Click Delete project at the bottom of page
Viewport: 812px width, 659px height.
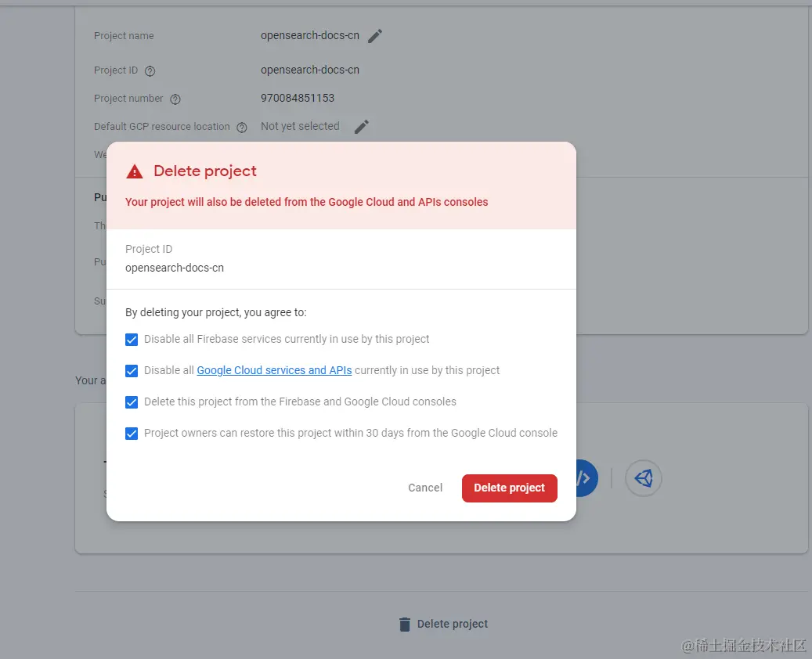pyautogui.click(x=453, y=624)
